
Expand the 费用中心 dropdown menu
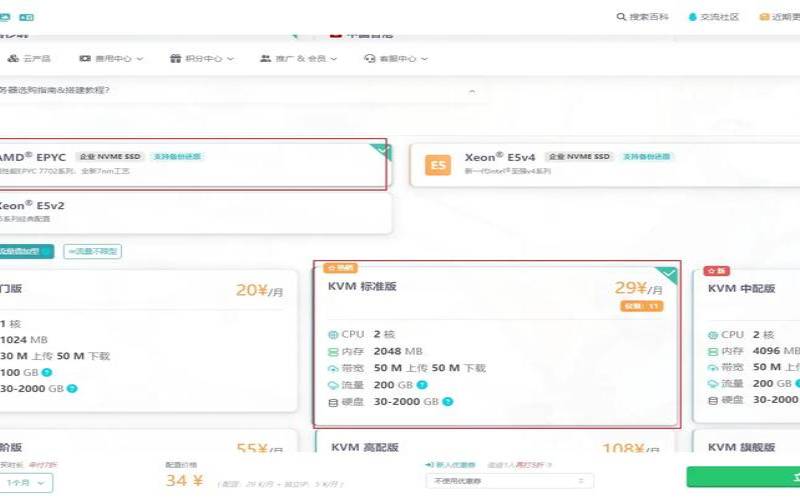click(111, 59)
